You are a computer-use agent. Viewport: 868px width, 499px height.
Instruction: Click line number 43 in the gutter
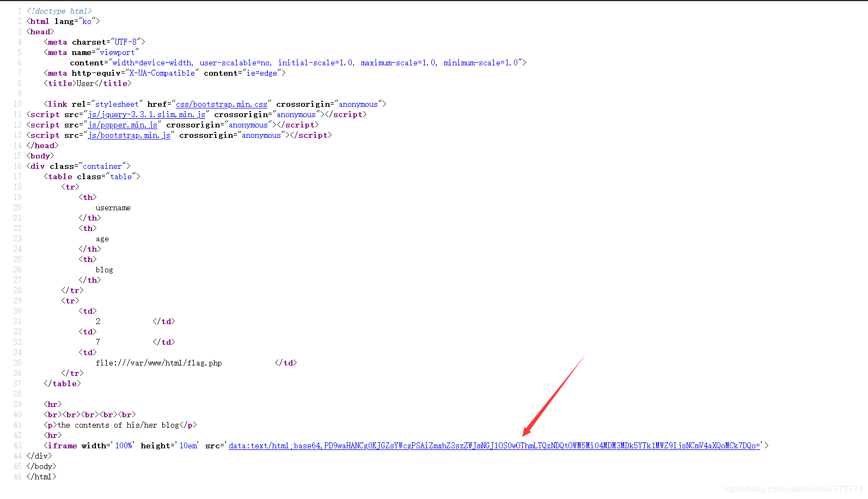17,446
